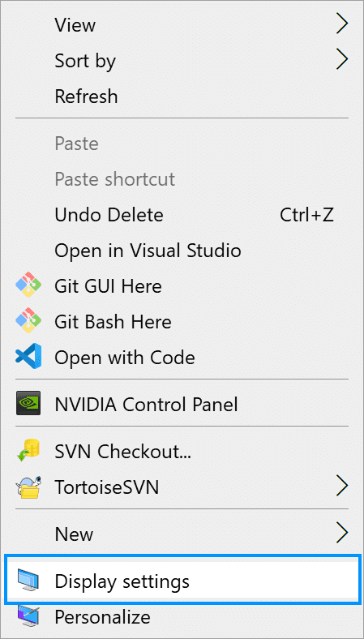Open the New menu label
364x639 pixels.
74,534
